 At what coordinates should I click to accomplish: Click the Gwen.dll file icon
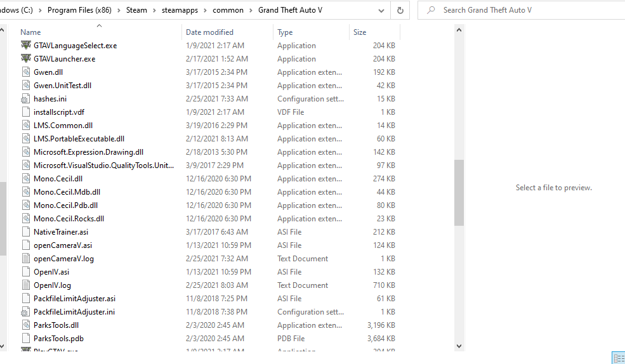tap(26, 72)
